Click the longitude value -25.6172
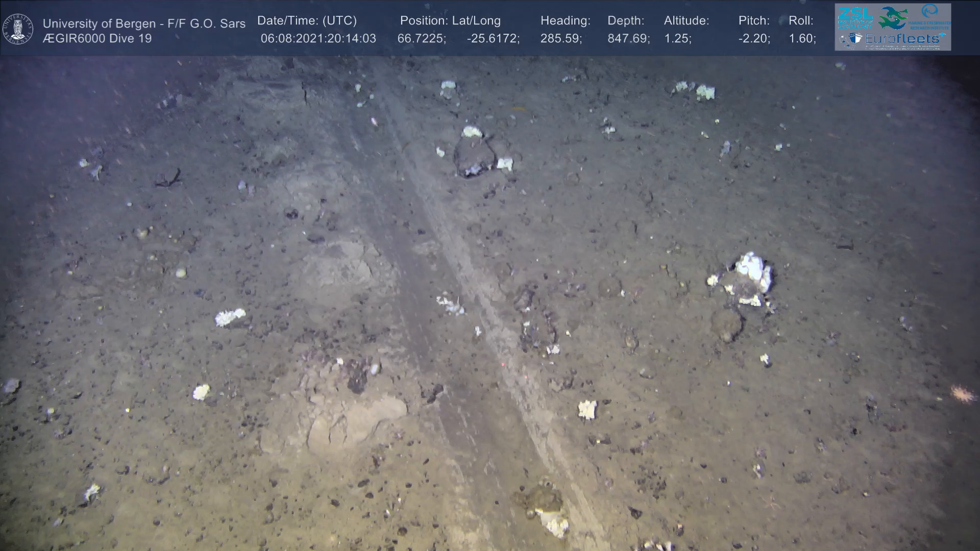Screen dimensions: 980x551 coord(493,39)
